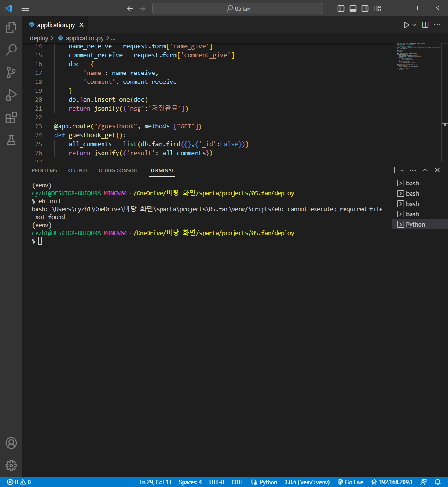This screenshot has height=487, width=448.
Task: Click Ln 29, Col 13 status item
Action: click(155, 482)
